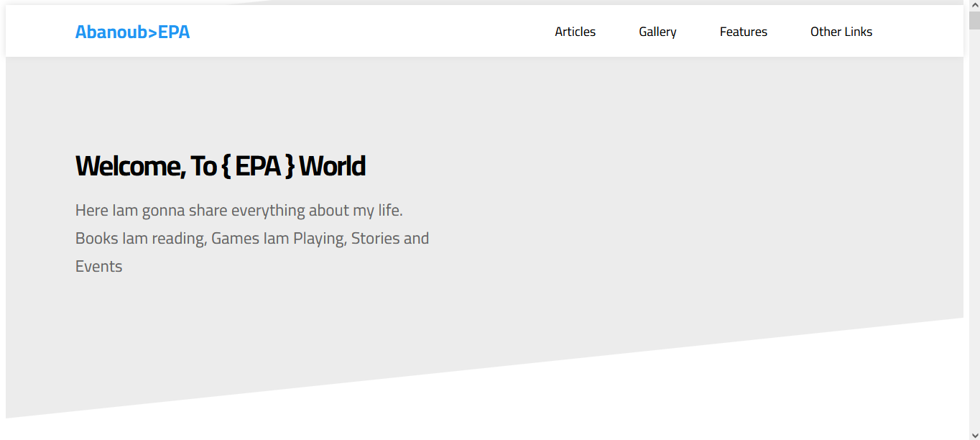Click the scrollbar down arrow
The height and width of the screenshot is (440, 980).
click(x=974, y=434)
